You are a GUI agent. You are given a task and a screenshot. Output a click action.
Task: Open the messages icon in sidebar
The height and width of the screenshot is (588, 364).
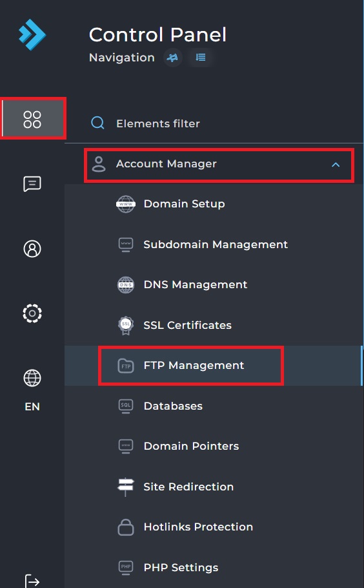[x=32, y=184]
